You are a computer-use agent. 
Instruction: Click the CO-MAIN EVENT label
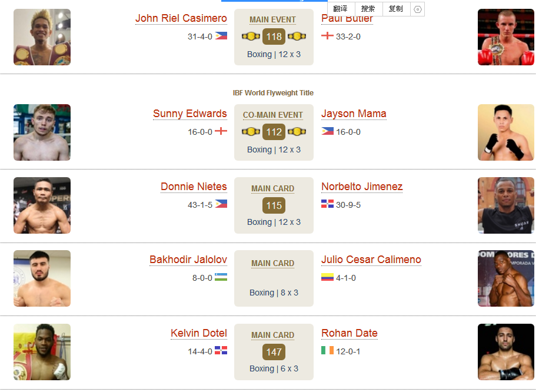273,115
